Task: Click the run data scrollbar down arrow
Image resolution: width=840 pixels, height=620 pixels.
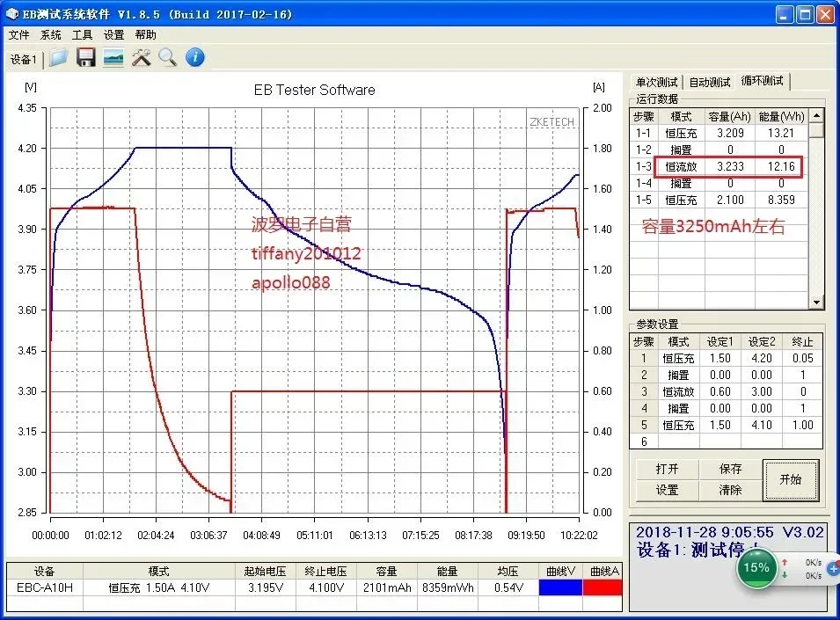Action: pyautogui.click(x=816, y=303)
